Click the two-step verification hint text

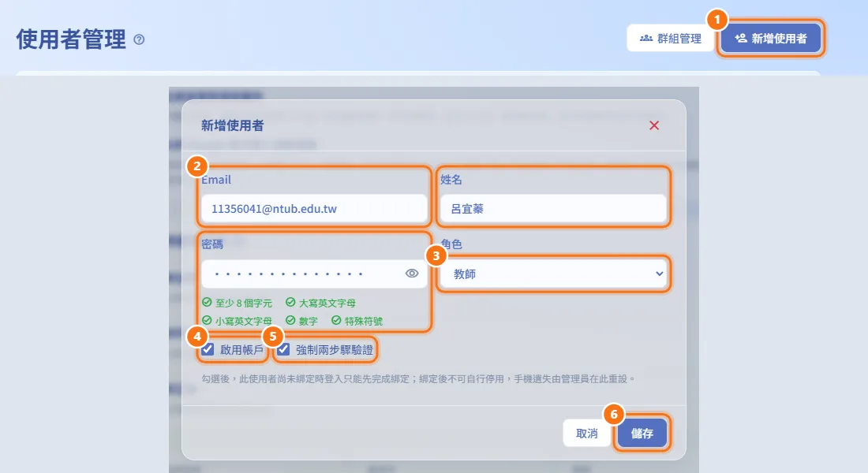pyautogui.click(x=418, y=379)
